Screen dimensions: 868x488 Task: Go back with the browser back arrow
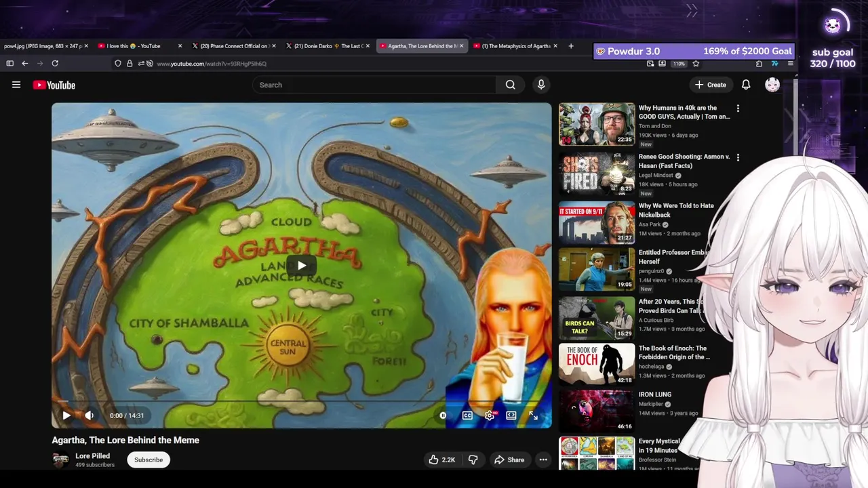24,63
